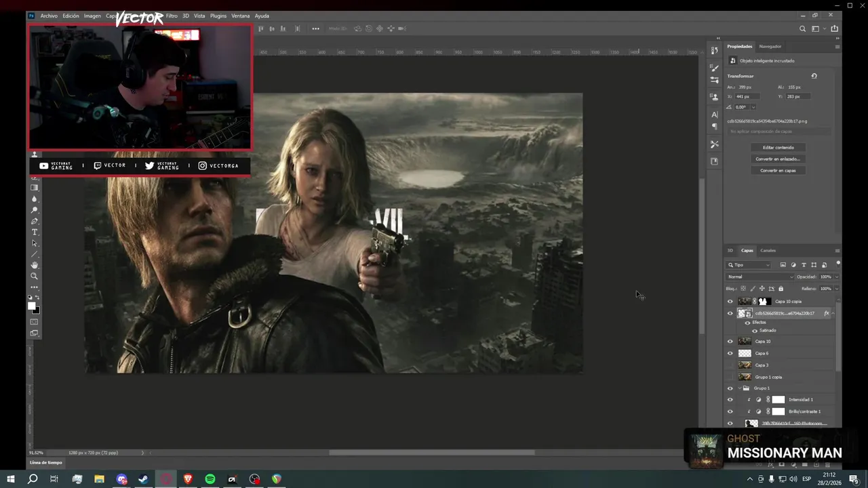Open the Relleno slider dropdown arrow

[835, 289]
